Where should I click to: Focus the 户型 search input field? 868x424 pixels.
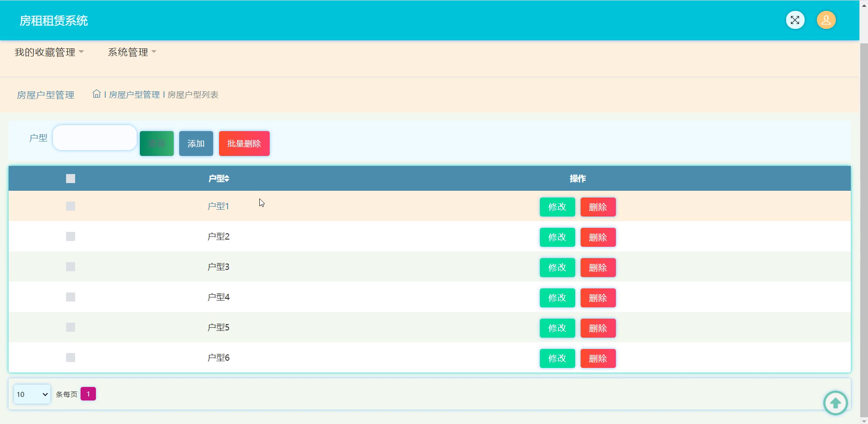(95, 137)
